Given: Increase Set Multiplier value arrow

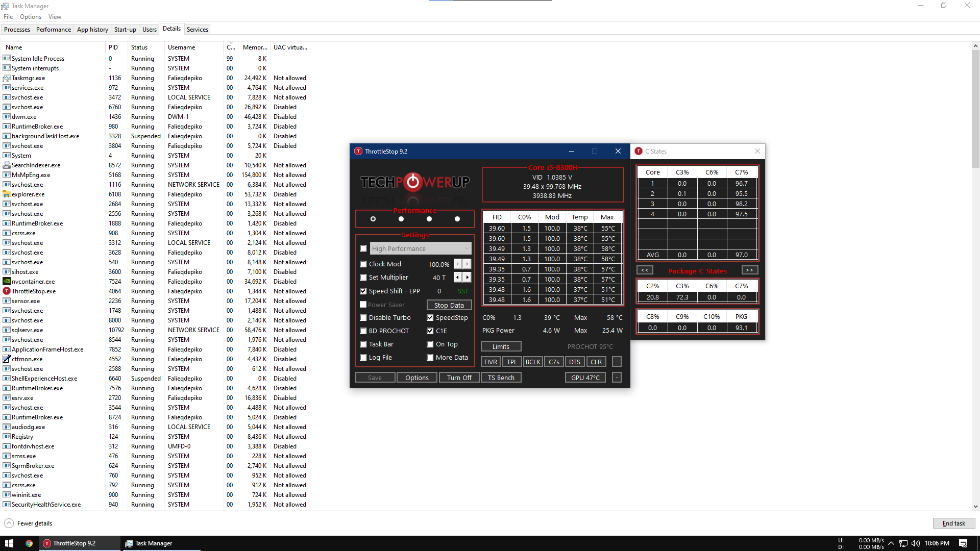Looking at the screenshot, I should (x=467, y=278).
